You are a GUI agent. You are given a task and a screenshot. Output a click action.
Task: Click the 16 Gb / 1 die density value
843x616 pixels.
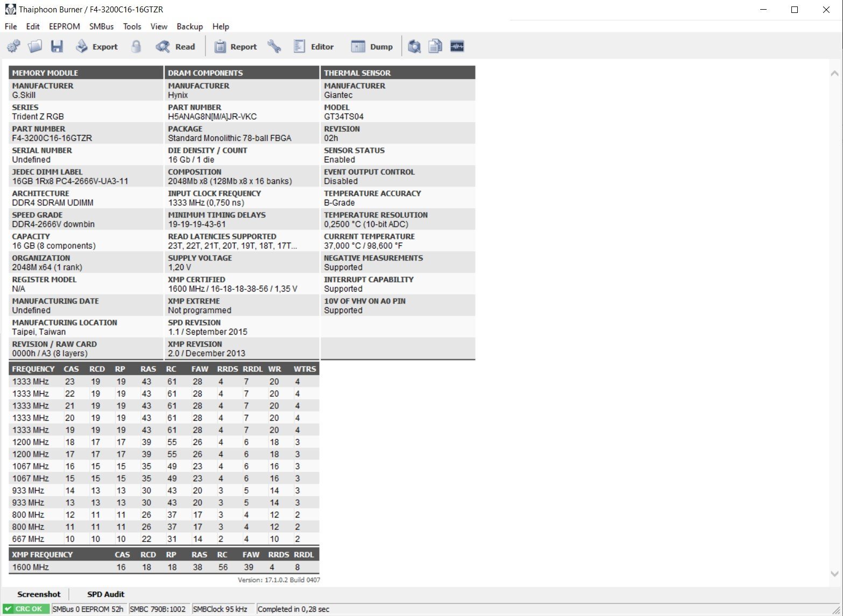pyautogui.click(x=191, y=160)
